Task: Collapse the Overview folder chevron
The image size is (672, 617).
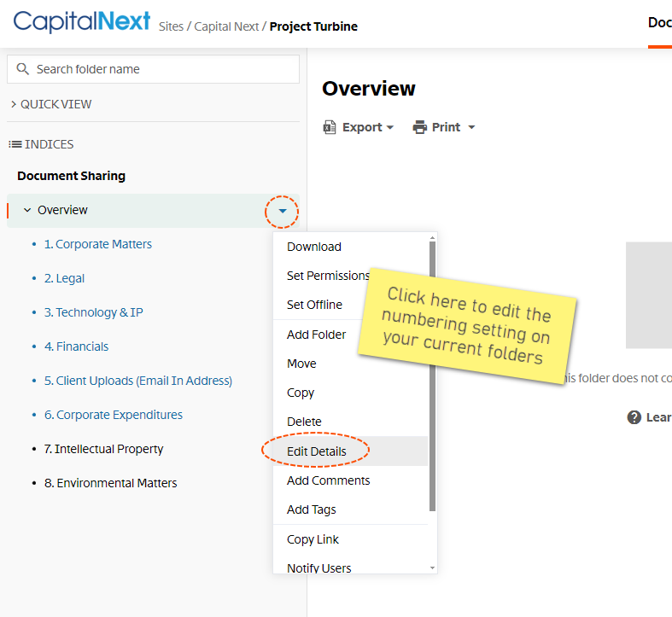Action: tap(27, 210)
